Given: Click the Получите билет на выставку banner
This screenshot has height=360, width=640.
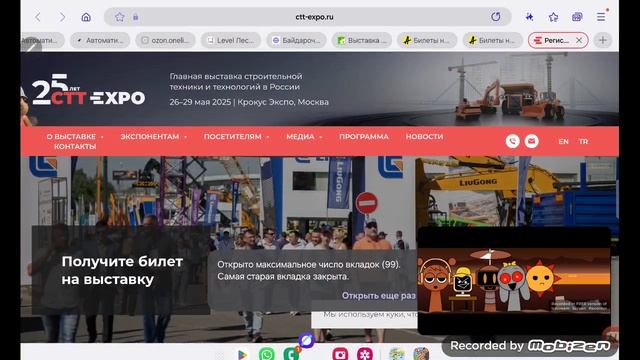Looking at the screenshot, I should (121, 270).
